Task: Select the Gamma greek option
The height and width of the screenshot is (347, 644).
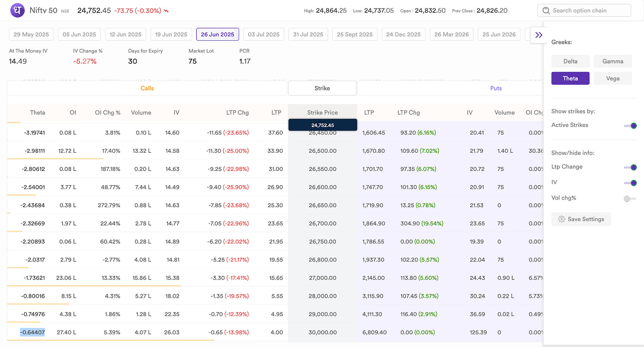Action: click(x=613, y=61)
